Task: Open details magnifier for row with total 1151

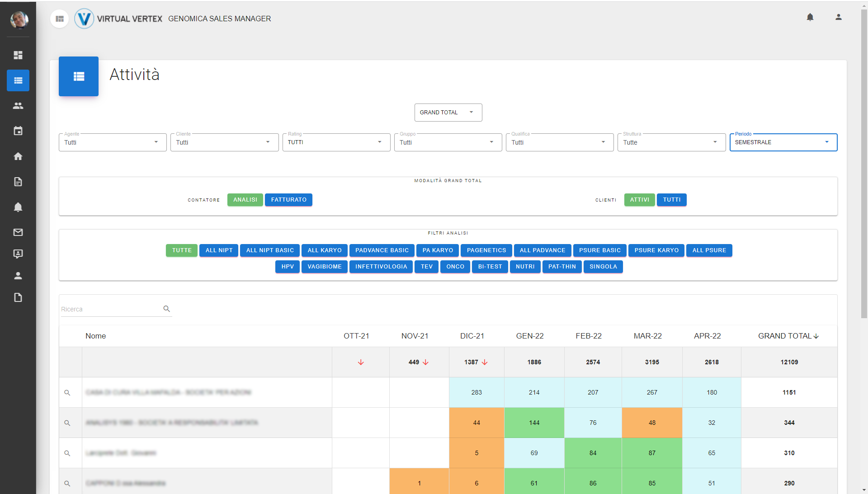Action: (67, 393)
